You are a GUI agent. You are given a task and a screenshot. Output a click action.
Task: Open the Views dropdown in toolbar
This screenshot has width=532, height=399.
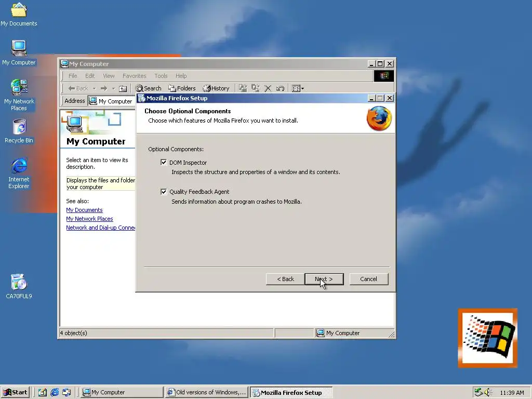pyautogui.click(x=298, y=88)
